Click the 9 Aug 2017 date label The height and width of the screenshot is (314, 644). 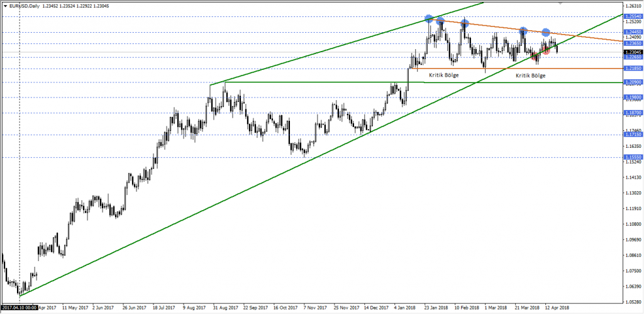coord(194,308)
